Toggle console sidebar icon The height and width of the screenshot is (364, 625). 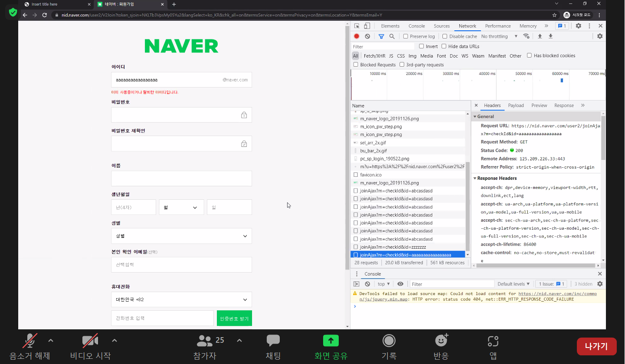(357, 284)
